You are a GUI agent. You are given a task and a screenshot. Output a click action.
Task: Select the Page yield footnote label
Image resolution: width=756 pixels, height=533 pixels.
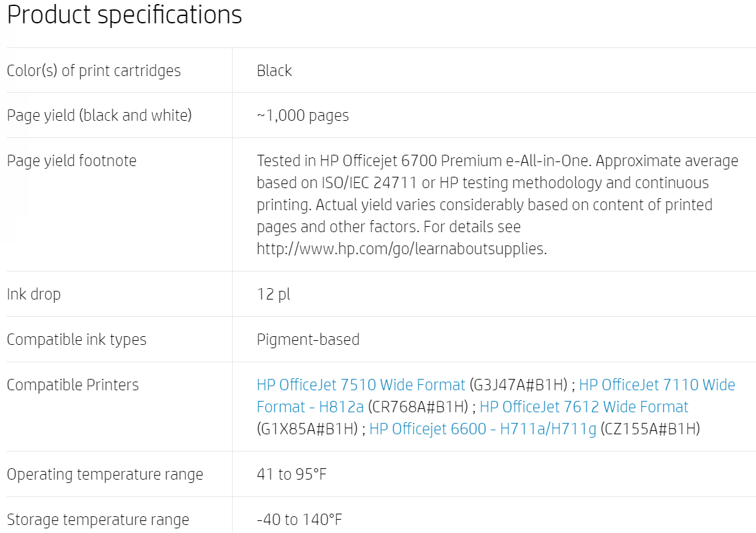pos(71,161)
